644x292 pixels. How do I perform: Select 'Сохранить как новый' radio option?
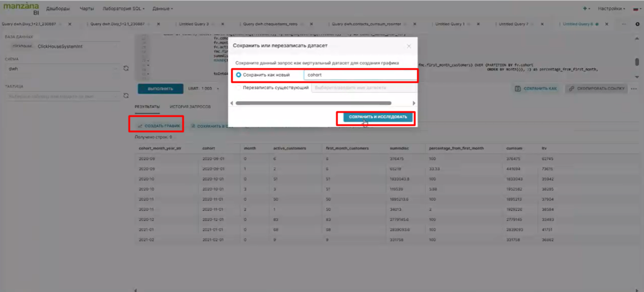point(238,75)
